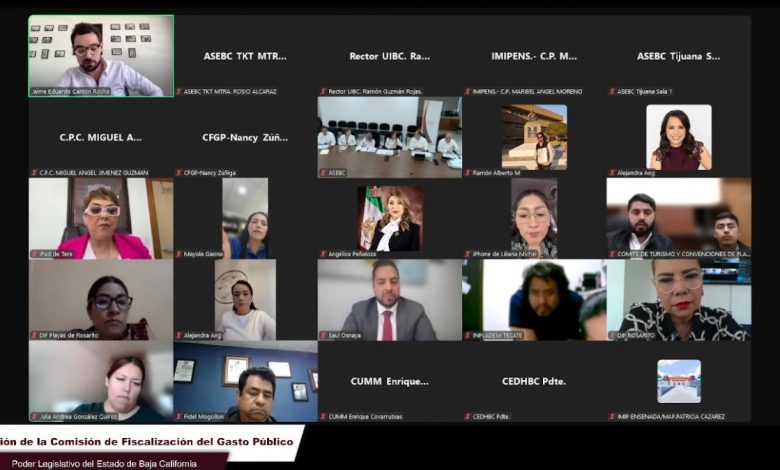The height and width of the screenshot is (470, 780).
Task: Click the DIF Playas de Rosarito name label
Action: tap(69, 336)
